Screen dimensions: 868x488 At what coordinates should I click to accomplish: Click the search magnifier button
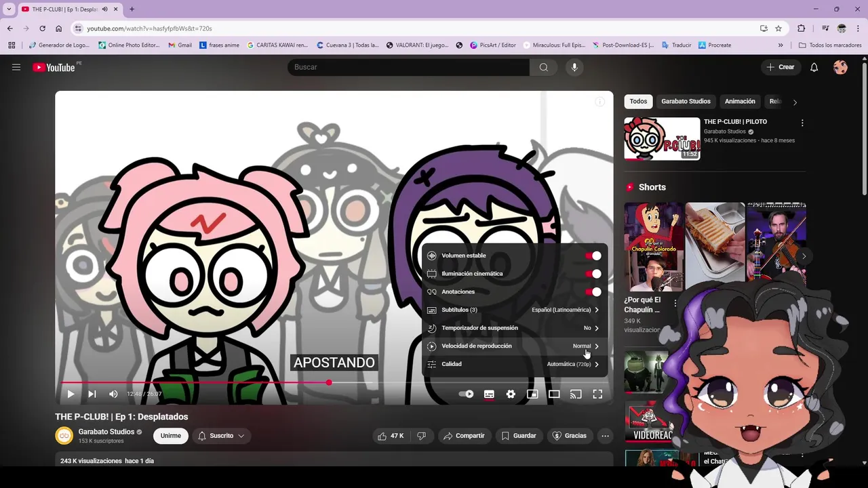544,67
